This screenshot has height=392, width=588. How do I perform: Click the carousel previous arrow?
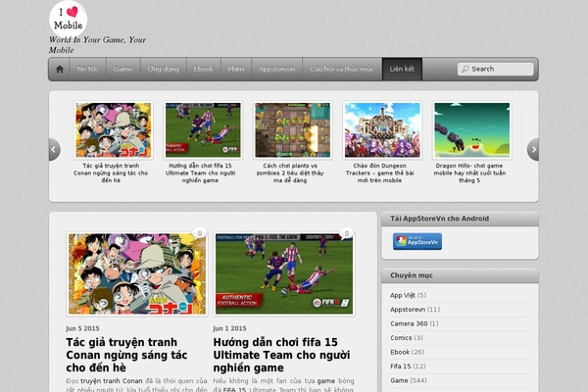click(54, 149)
